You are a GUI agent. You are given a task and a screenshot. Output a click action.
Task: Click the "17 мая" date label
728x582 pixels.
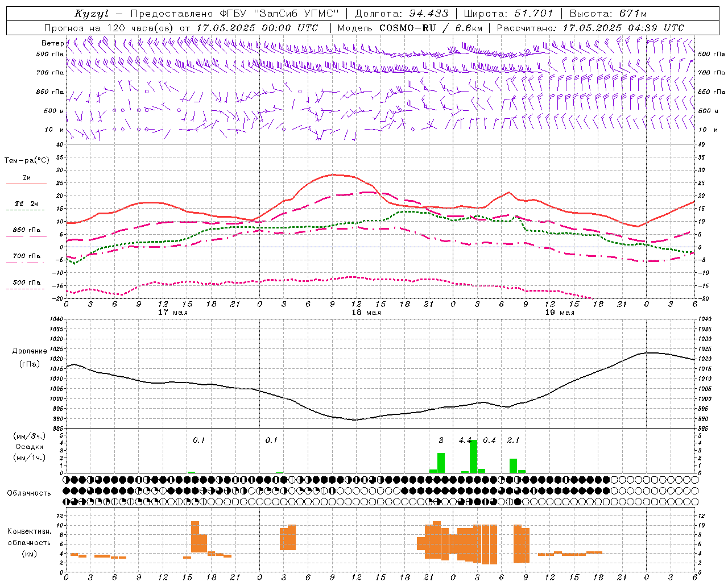[x=173, y=312]
